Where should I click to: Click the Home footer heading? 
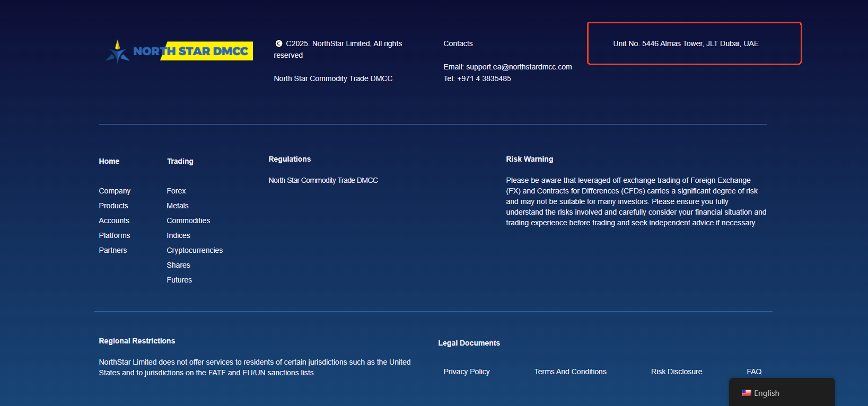(x=109, y=161)
